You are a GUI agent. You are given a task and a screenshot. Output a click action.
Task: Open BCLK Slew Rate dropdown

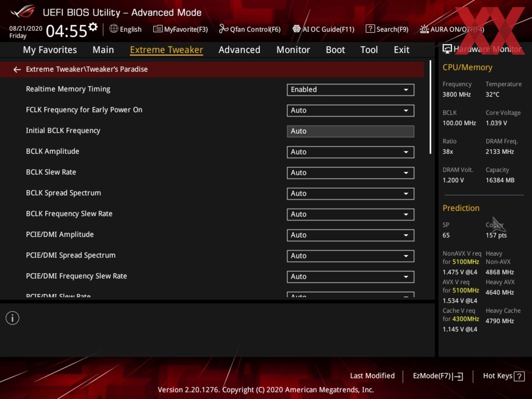[x=350, y=173]
